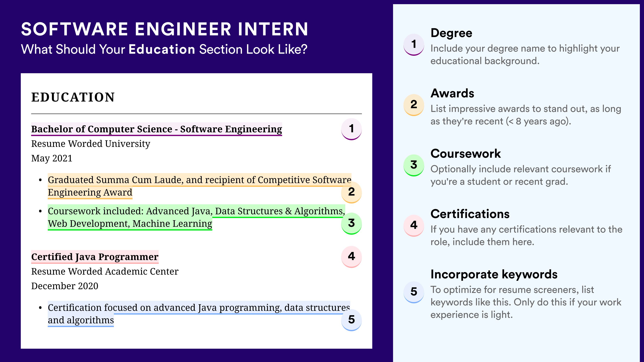Click the purple number 1 badge beside Degree
Screen dimensions: 644x362
(x=414, y=44)
